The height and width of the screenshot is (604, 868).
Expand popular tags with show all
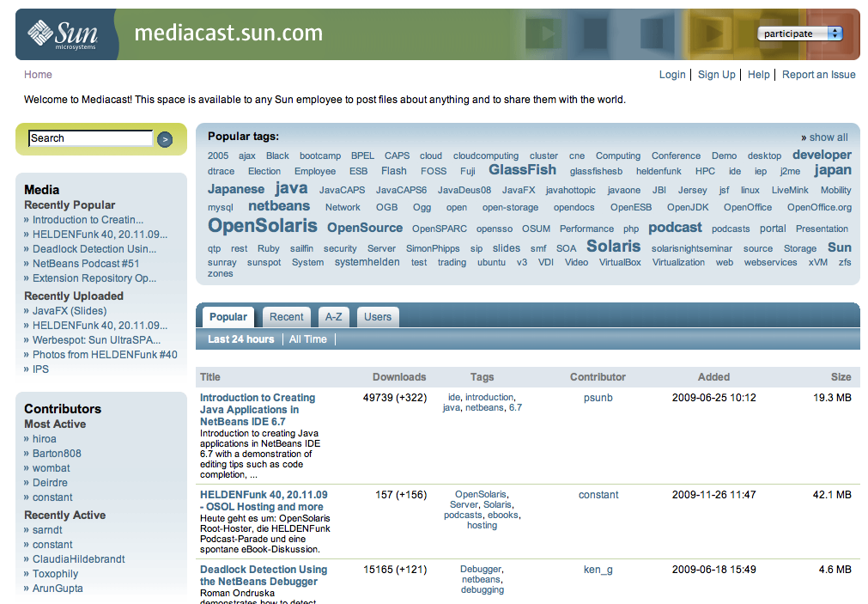coord(828,137)
